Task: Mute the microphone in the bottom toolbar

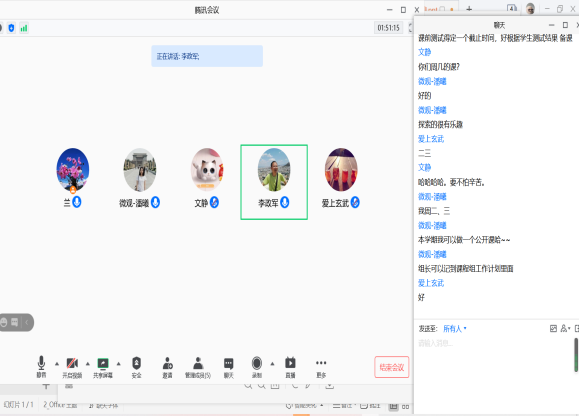Action: click(41, 367)
